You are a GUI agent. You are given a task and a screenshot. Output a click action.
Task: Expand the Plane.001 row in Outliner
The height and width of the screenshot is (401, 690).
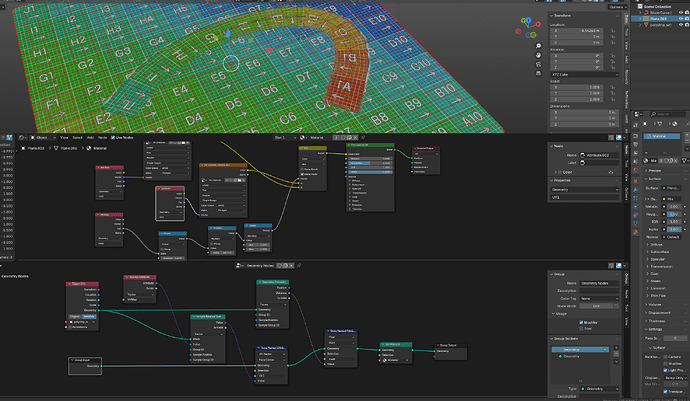click(640, 18)
